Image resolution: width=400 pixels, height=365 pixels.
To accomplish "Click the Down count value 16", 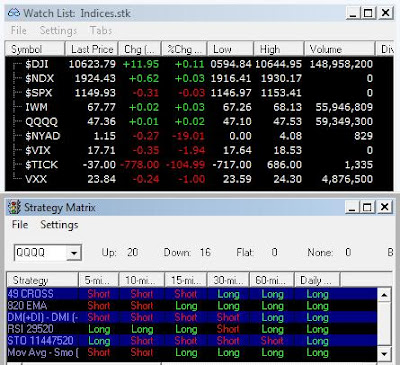I will (x=205, y=252).
